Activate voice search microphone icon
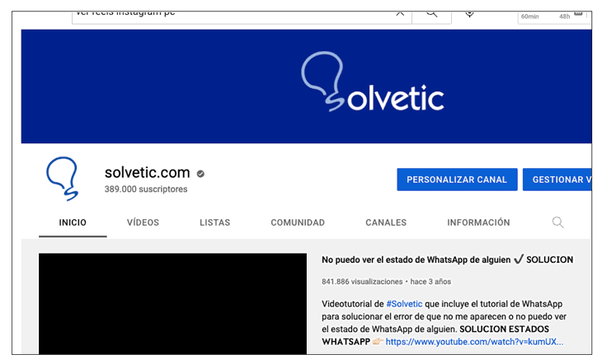The width and height of the screenshot is (602, 364). point(469,14)
